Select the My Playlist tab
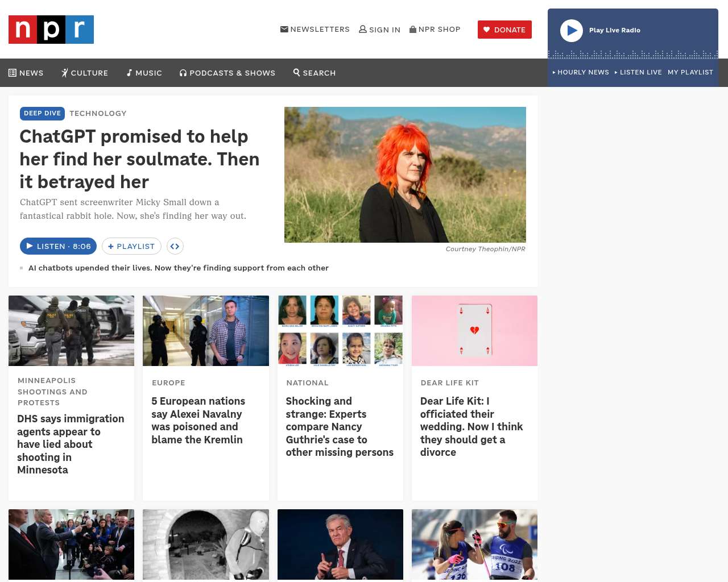Screen dimensions: 728x582 coord(690,72)
